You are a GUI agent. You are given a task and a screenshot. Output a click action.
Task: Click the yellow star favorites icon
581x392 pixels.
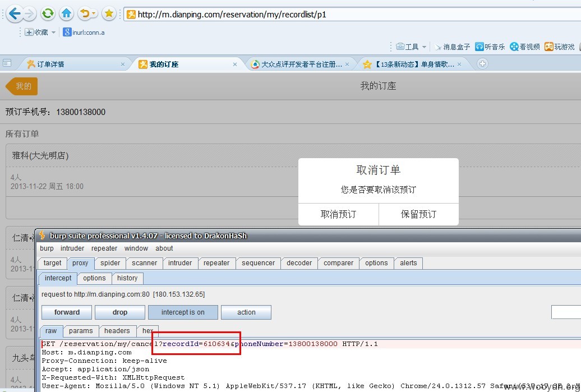[109, 14]
